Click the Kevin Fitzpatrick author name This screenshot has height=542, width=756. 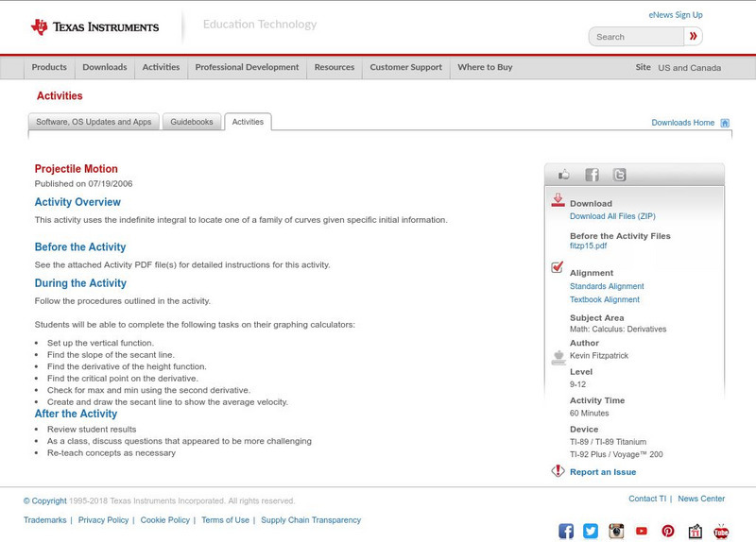pos(599,356)
